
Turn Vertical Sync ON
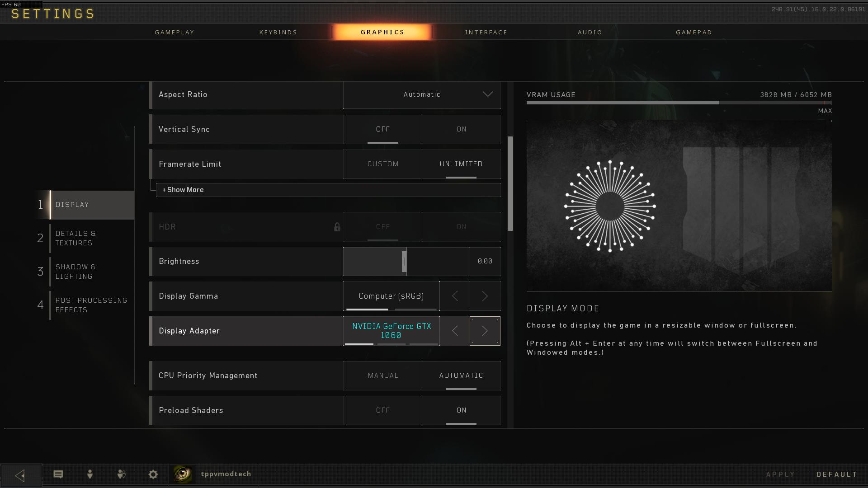pos(461,129)
